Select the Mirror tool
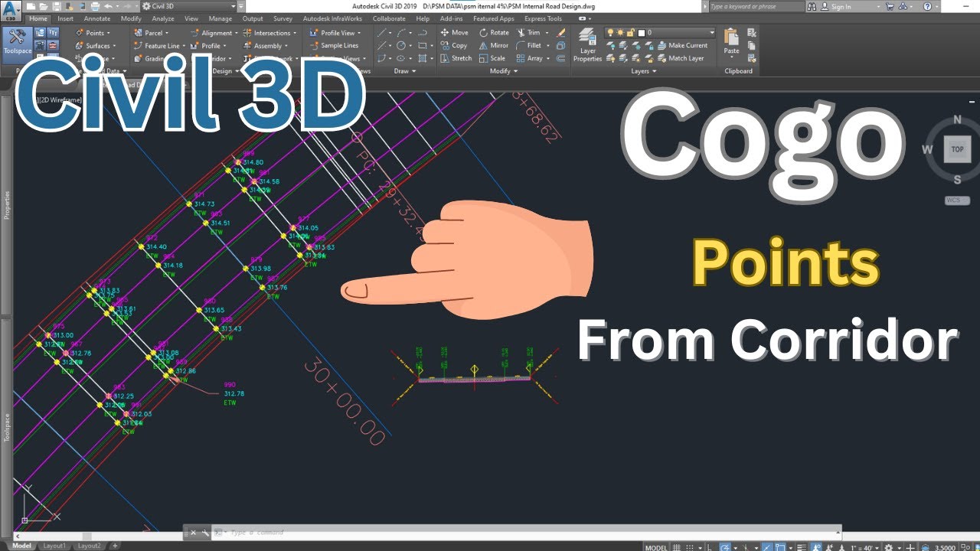Viewport: 980px width, 551px height. tap(494, 45)
